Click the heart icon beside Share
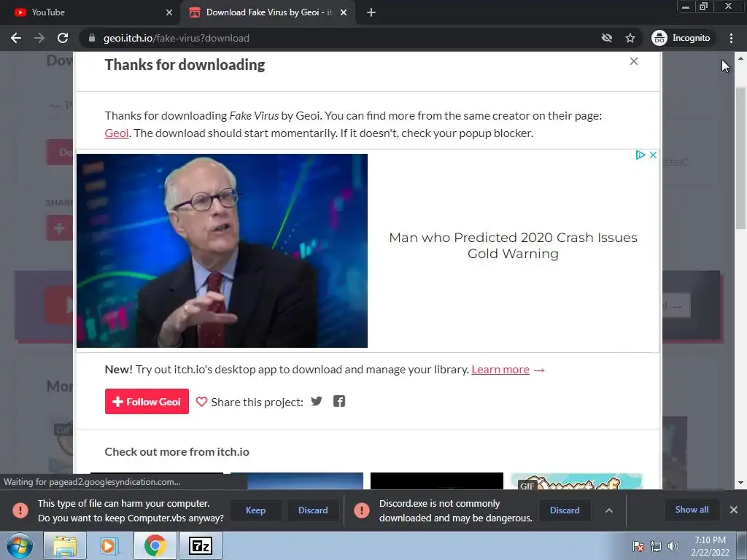The height and width of the screenshot is (560, 747). [x=201, y=402]
